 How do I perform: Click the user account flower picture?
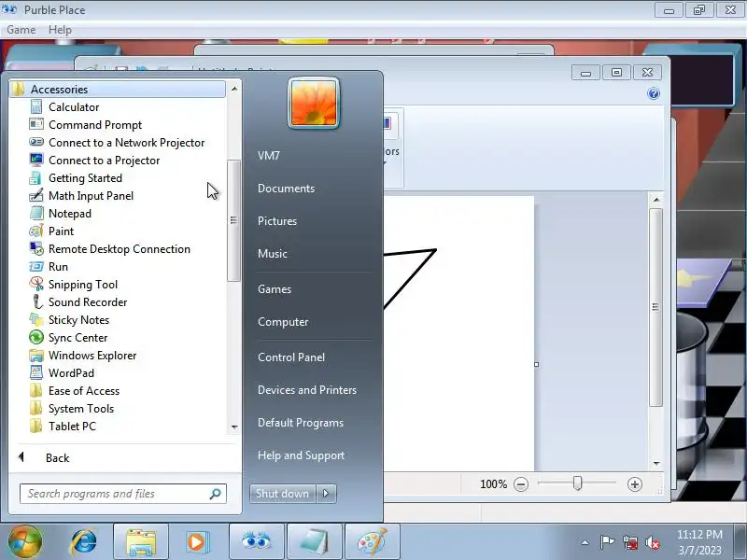314,103
